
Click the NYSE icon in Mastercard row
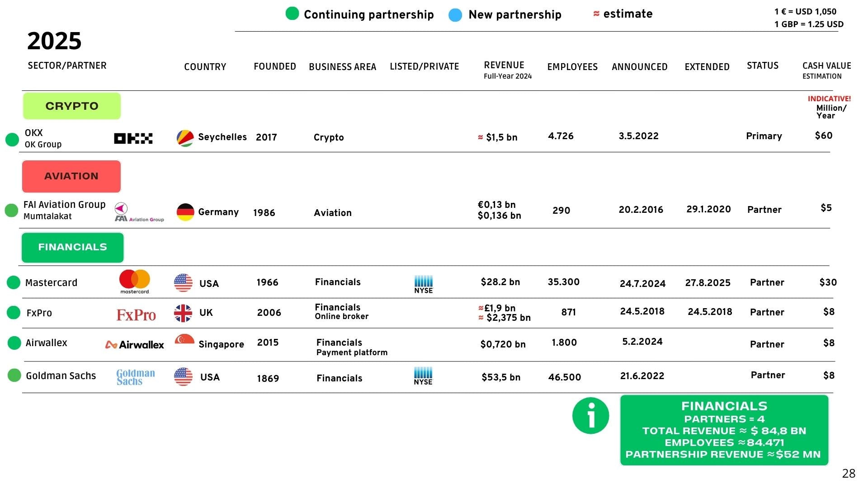tap(423, 284)
